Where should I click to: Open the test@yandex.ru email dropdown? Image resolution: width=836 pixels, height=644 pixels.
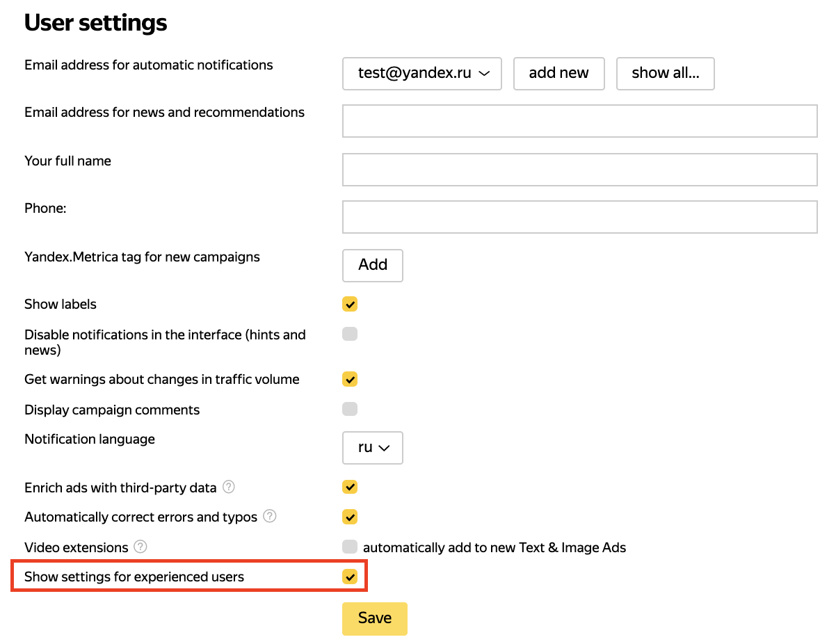422,73
